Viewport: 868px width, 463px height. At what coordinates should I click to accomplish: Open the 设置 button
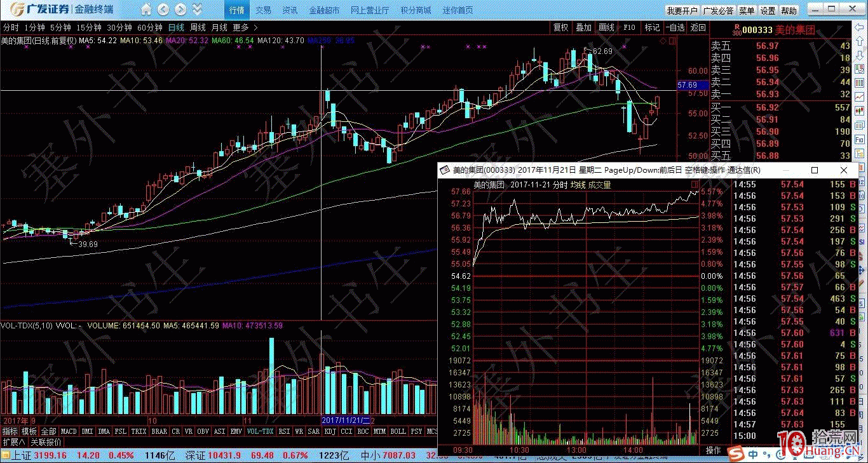coord(768,11)
